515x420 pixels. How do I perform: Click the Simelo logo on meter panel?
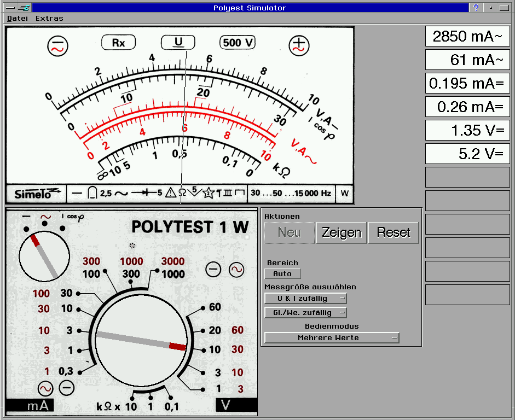click(x=36, y=193)
